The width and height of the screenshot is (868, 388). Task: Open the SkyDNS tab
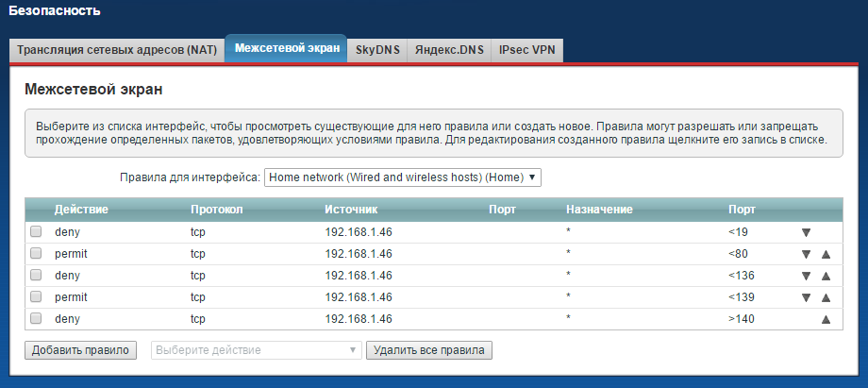pos(376,50)
